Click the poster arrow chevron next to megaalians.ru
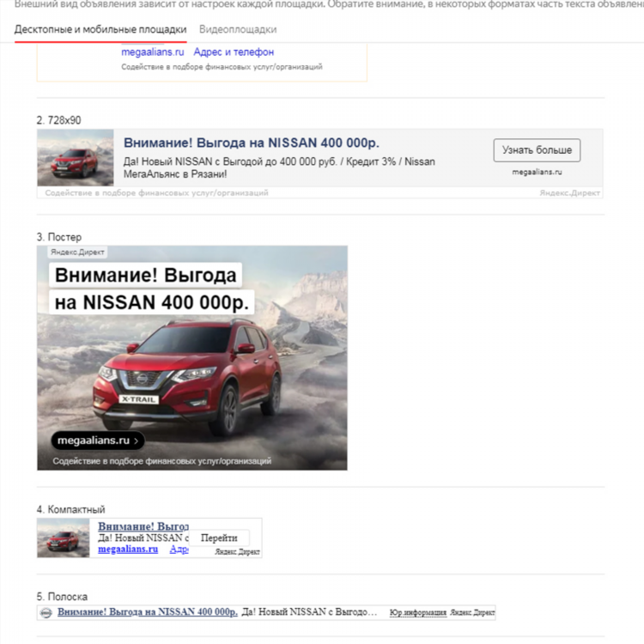The height and width of the screenshot is (644, 644). click(x=136, y=441)
